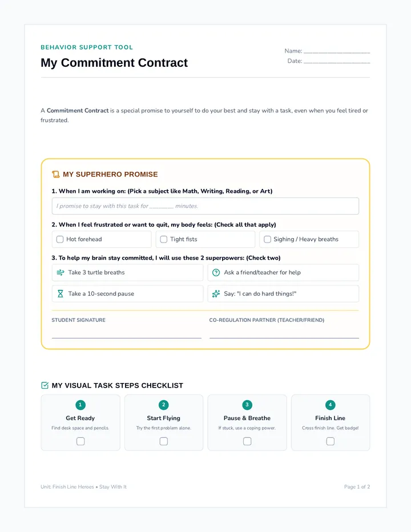Check the Finish Line step box
Viewport: 411px width, 532px height.
click(x=330, y=441)
